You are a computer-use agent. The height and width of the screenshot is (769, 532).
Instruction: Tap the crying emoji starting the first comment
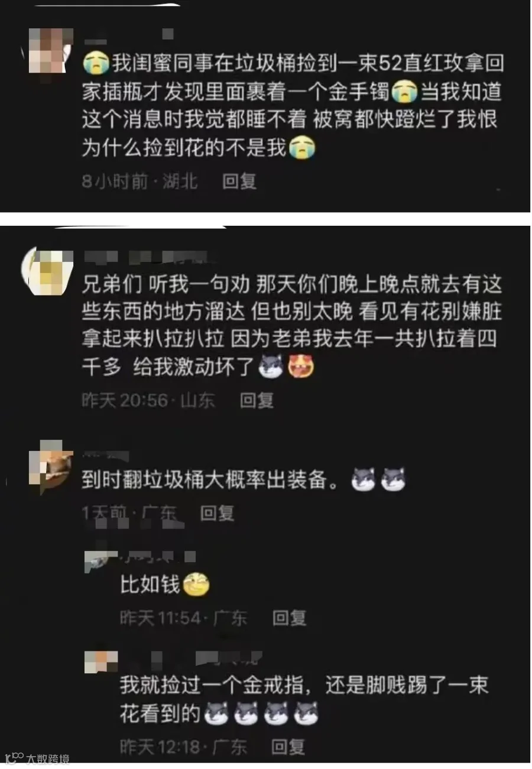[96, 63]
